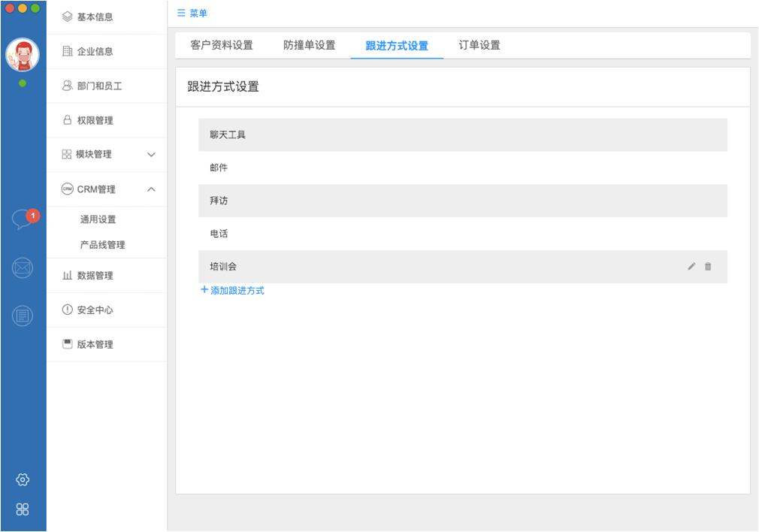Click the layers icon beside 基本信息
The width and height of the screenshot is (759, 532).
coord(68,17)
